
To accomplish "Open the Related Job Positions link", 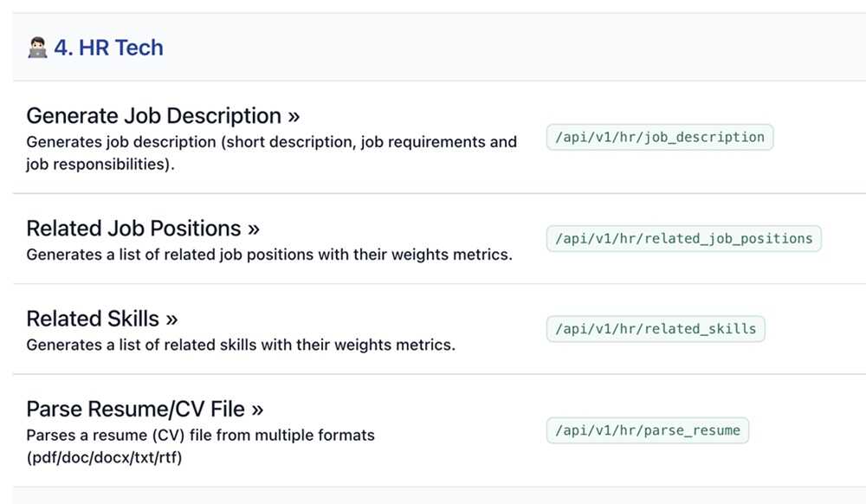I will click(x=133, y=229).
